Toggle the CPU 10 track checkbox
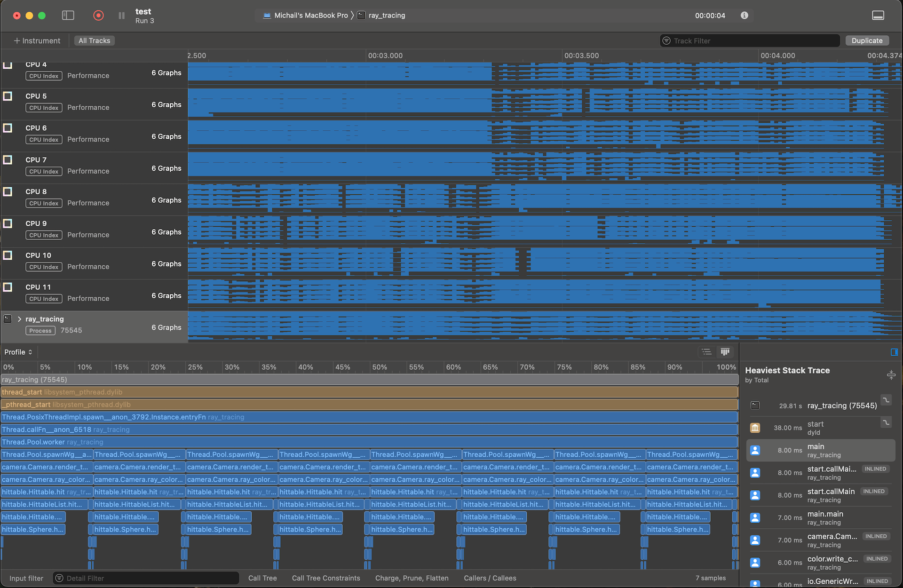 (8, 255)
